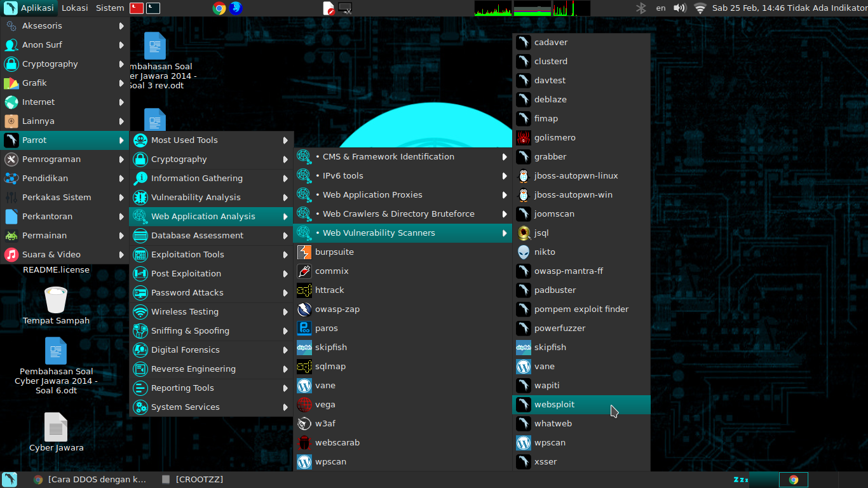868x488 pixels.
Task: Click the owasp-zap icon
Action: 304,309
